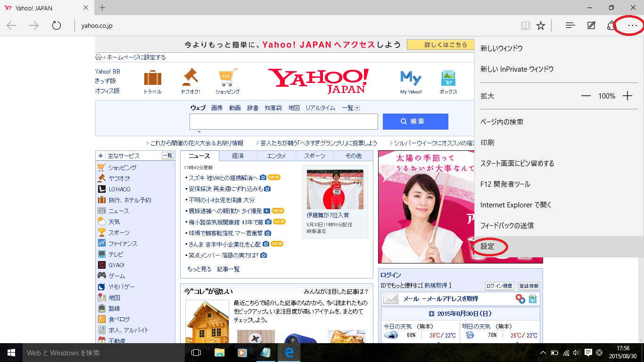Click the Refresh page icon
644x362 pixels.
point(57,25)
